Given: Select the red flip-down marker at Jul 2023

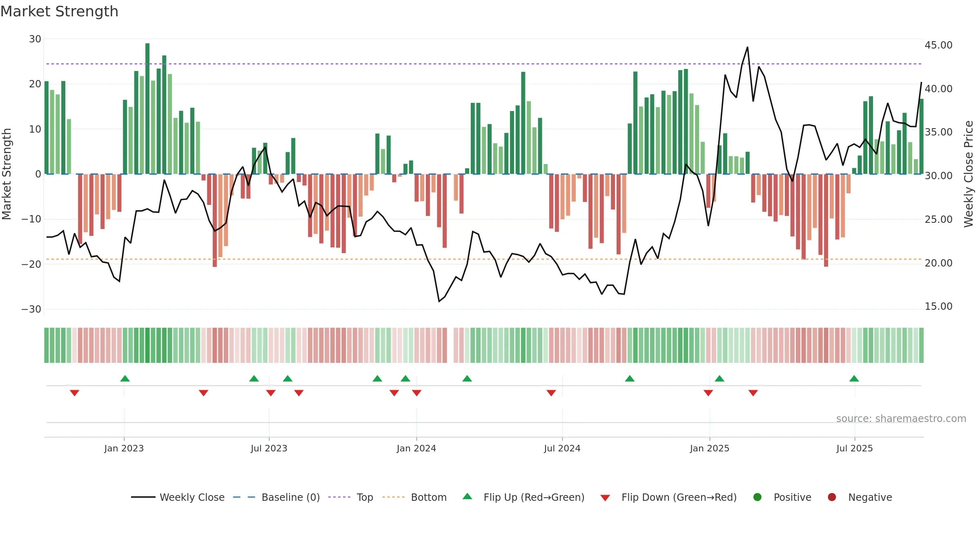Looking at the screenshot, I should 271,393.
